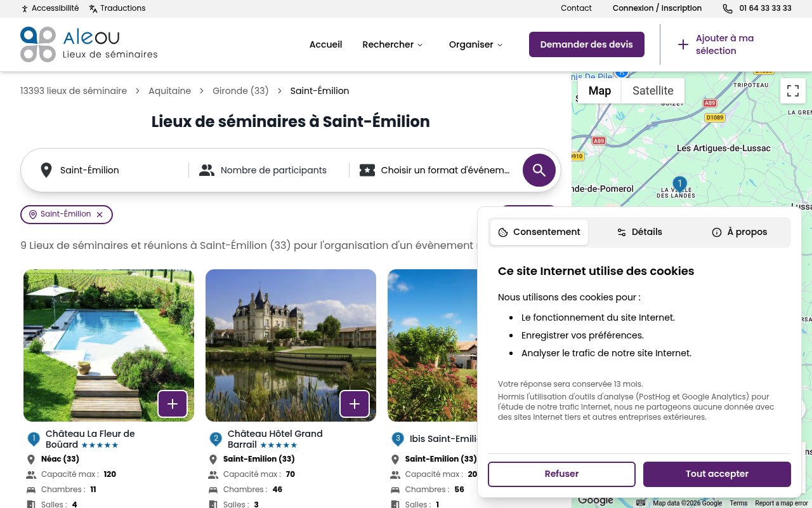Switch the map to Map view

pyautogui.click(x=599, y=91)
